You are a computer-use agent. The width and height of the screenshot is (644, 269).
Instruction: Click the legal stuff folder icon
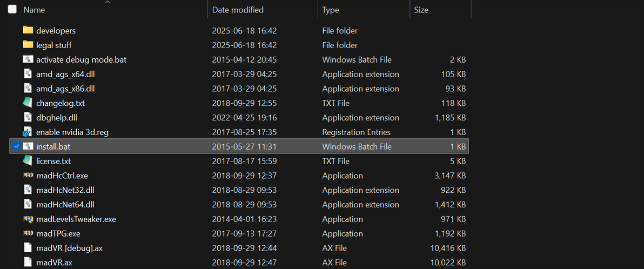tap(28, 45)
